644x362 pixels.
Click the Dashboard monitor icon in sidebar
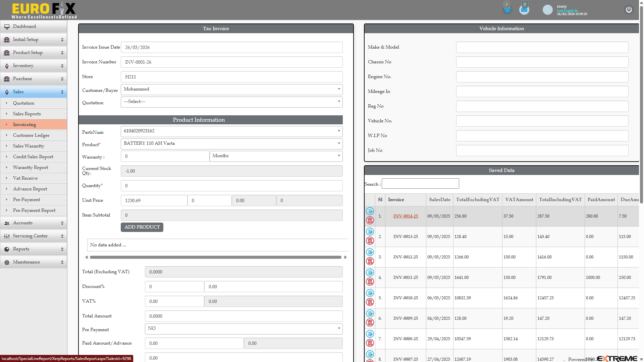click(x=7, y=26)
